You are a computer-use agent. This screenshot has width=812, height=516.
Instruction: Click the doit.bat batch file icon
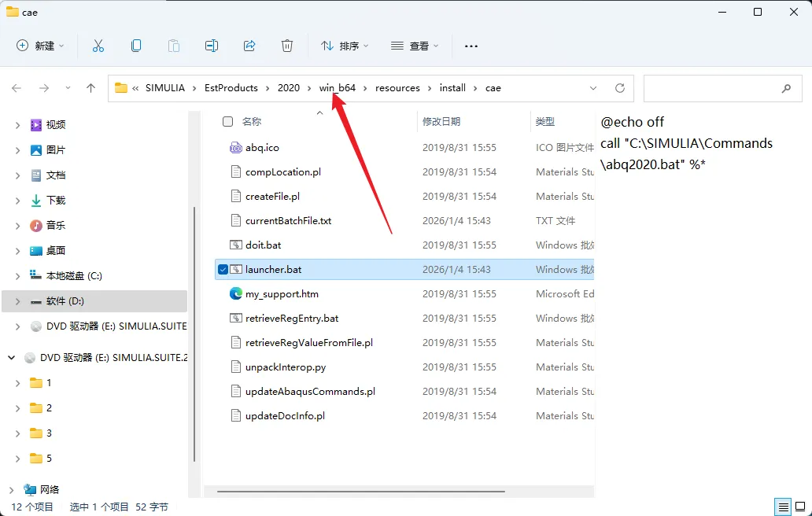(x=235, y=245)
